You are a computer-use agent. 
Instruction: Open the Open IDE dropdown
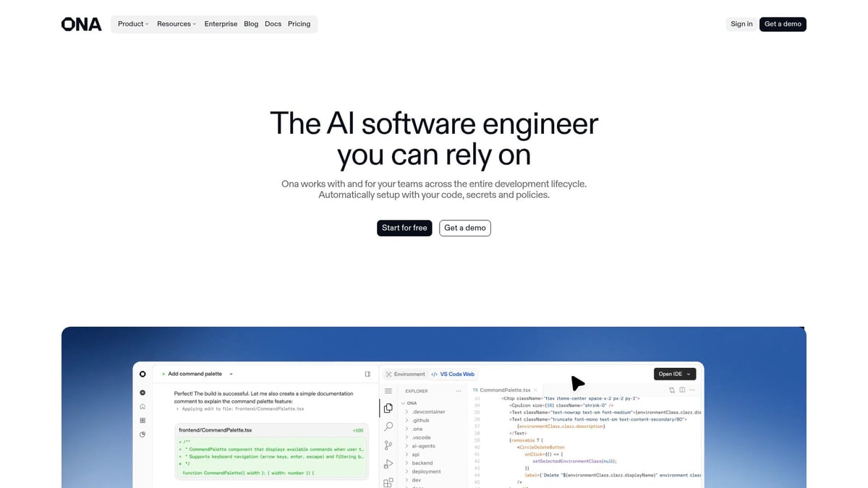(675, 374)
